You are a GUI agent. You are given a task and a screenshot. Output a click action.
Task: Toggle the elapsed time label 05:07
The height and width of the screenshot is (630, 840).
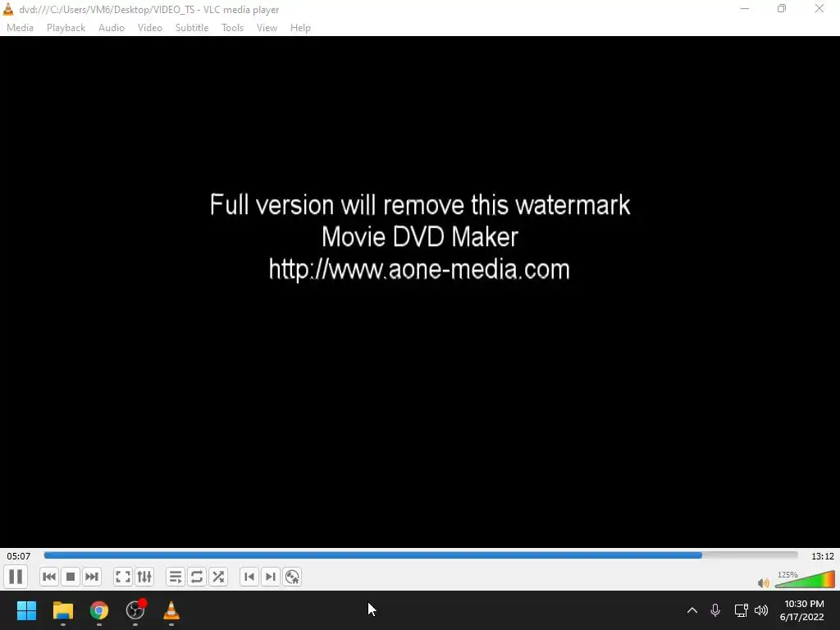pos(18,556)
